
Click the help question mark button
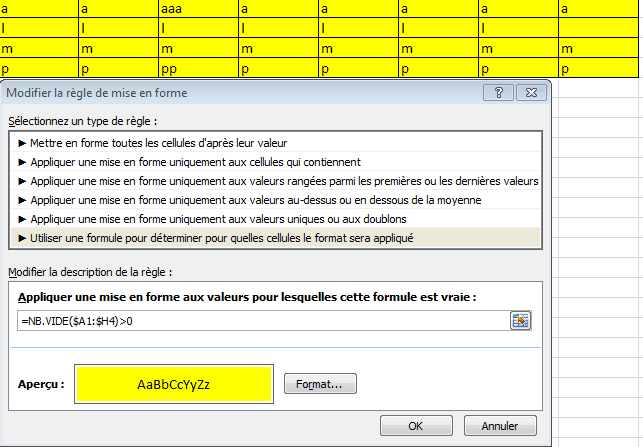click(492, 93)
